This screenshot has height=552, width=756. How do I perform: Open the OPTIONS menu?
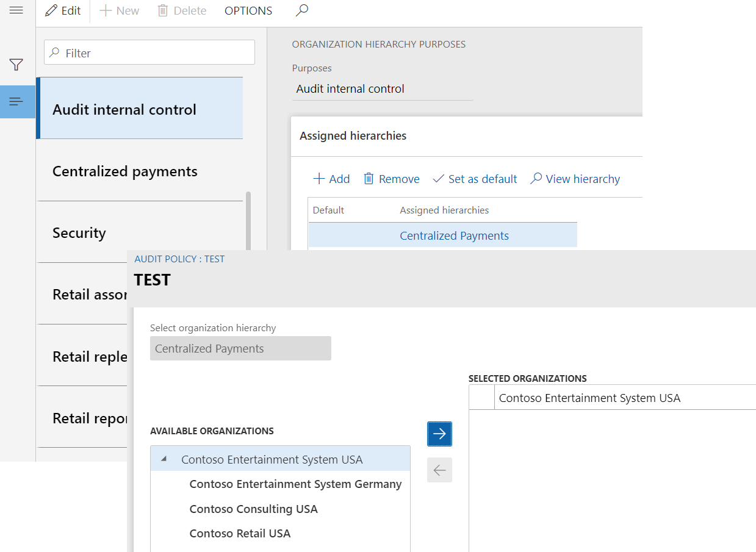point(248,11)
